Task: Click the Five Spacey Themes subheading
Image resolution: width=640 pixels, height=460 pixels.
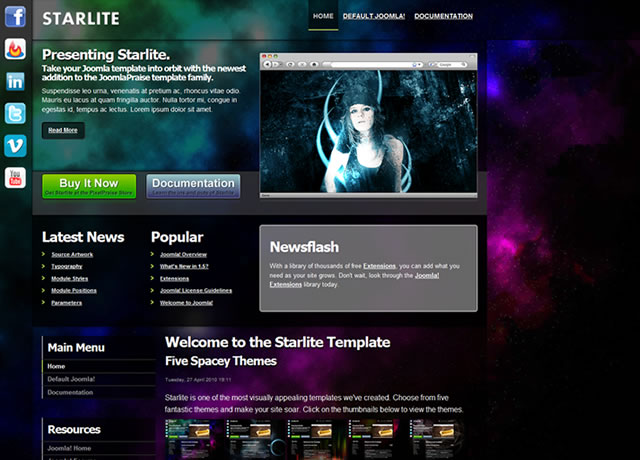Action: (x=221, y=361)
